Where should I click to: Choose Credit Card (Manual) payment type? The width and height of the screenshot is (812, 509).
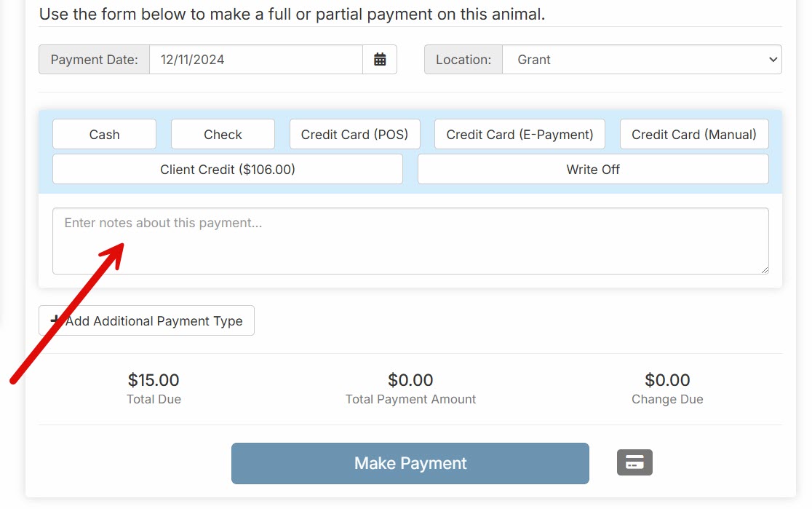click(694, 135)
